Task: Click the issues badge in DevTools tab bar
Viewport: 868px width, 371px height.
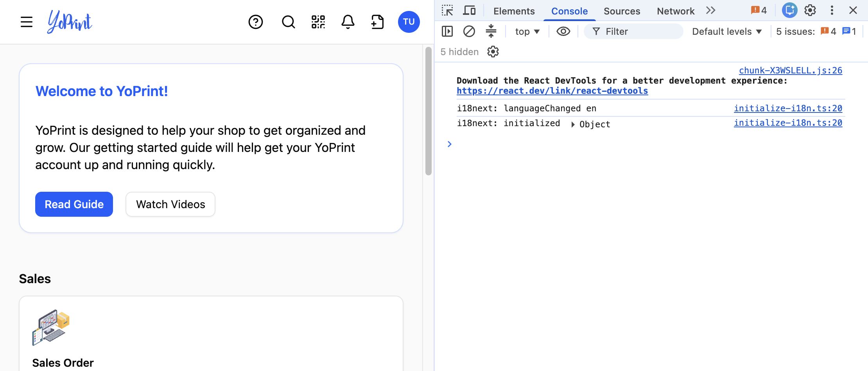Action: point(759,11)
